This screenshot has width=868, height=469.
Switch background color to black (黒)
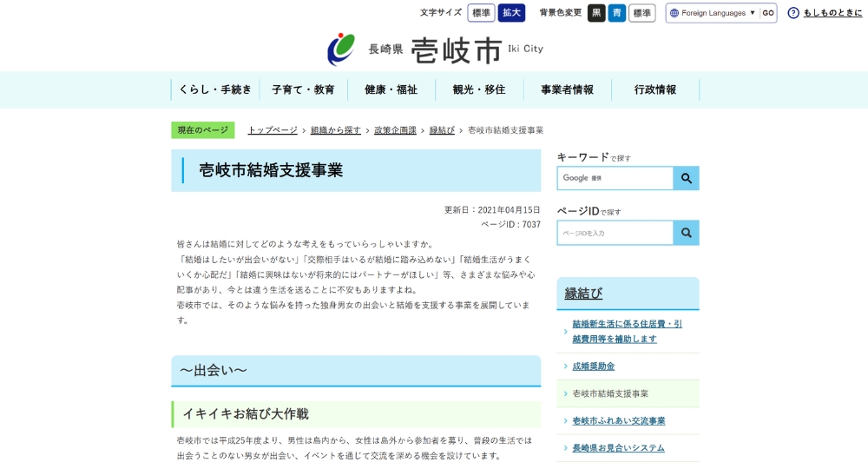point(596,13)
